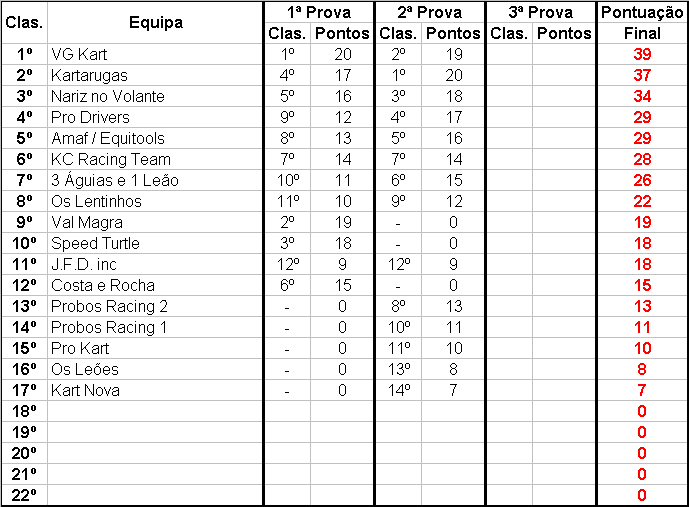Click the KC Racing Team cell
This screenshot has width=689, height=507.
[x=155, y=159]
